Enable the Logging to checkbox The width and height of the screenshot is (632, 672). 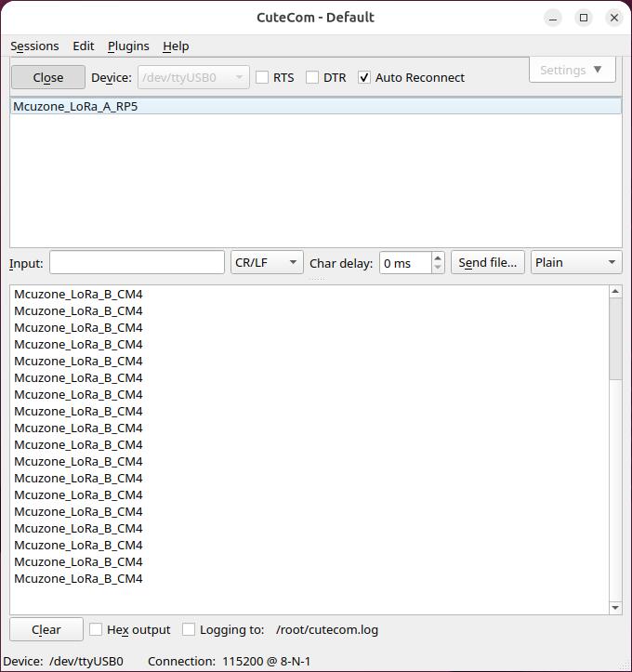pos(189,629)
